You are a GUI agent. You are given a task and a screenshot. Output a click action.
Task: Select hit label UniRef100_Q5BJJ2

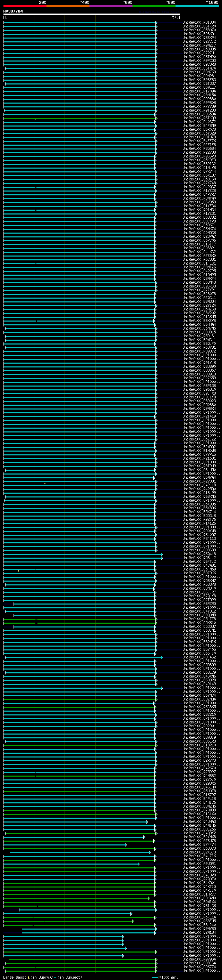tap(199, 558)
